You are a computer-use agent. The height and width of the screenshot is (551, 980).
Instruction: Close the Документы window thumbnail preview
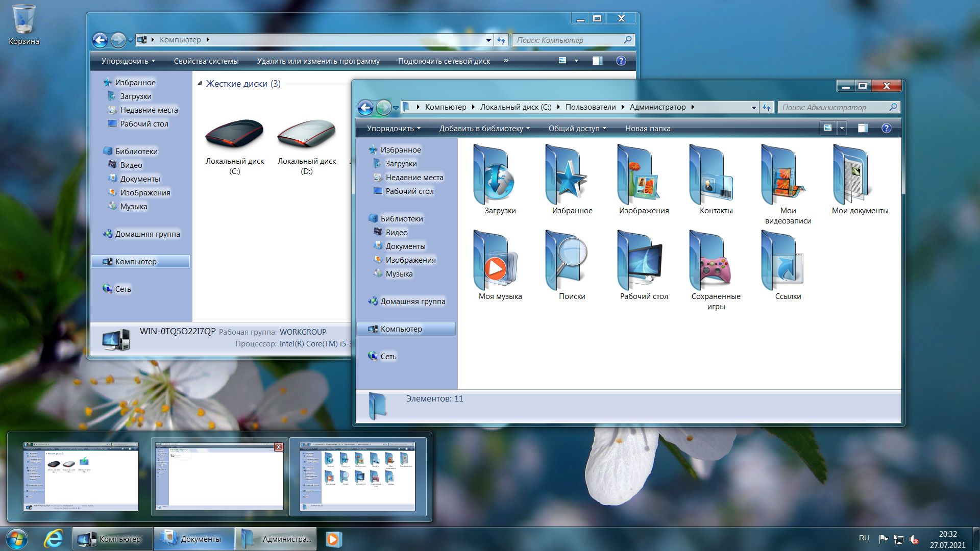[x=278, y=447]
